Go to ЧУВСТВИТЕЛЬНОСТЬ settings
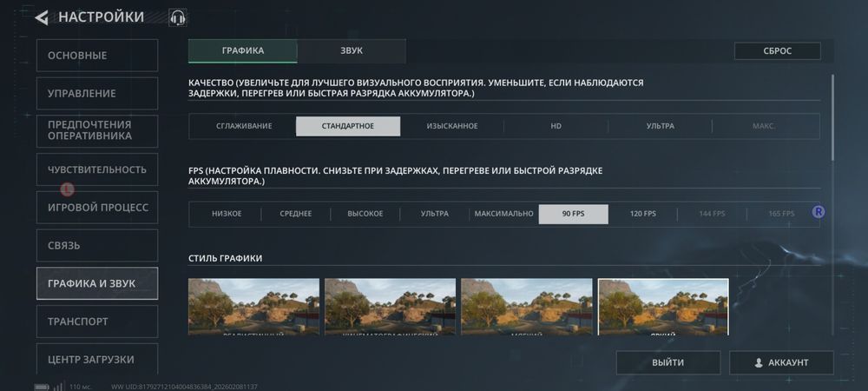 [97, 169]
